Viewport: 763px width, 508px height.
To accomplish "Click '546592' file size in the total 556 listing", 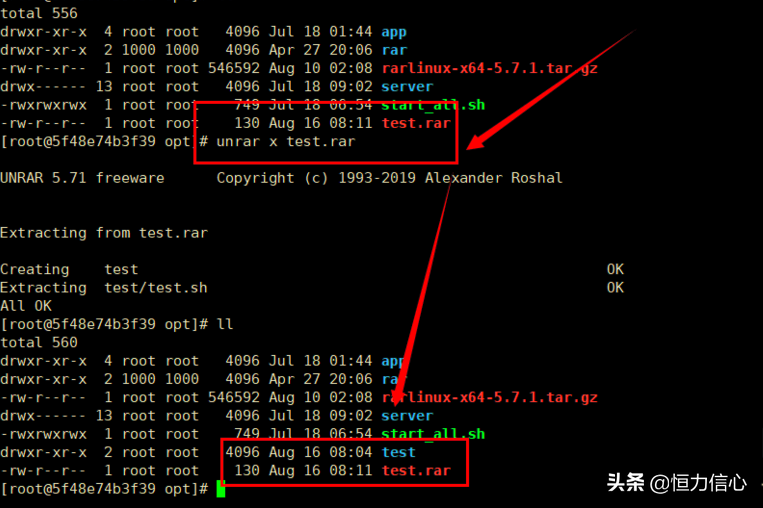I will tap(234, 69).
